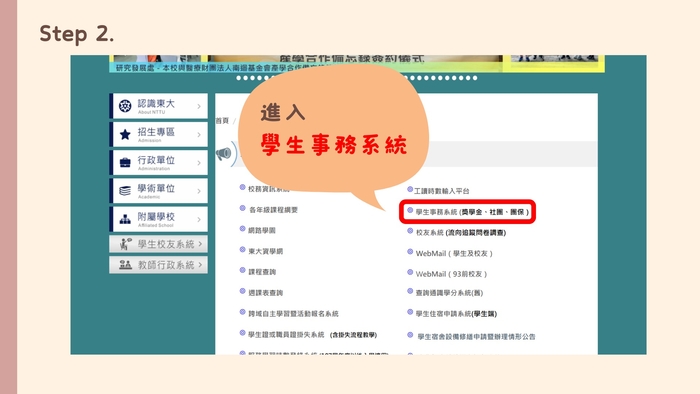Expand the 行政單位 chevron arrow
Viewport: 700px width, 394px height.
(x=199, y=162)
